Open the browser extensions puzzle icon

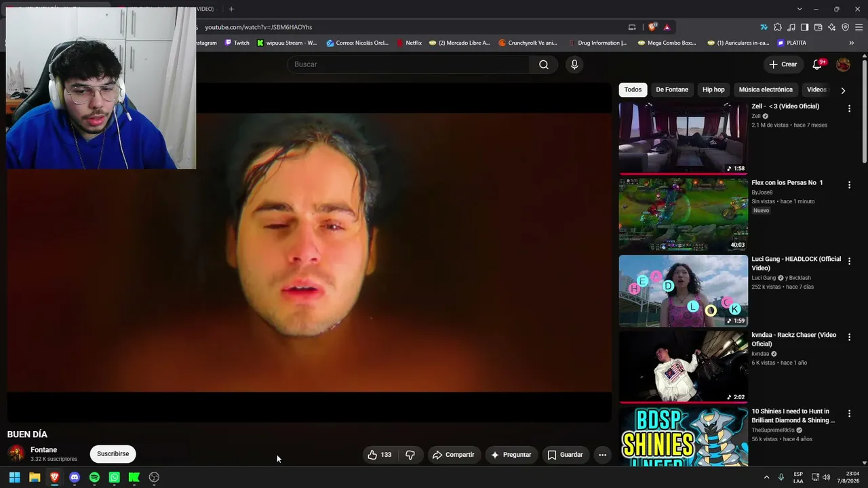(x=777, y=27)
